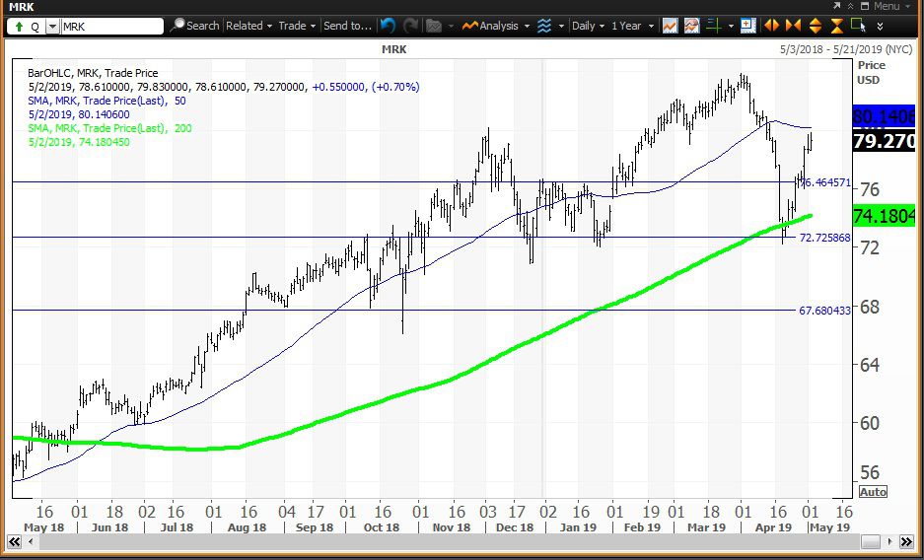Image resolution: width=924 pixels, height=560 pixels.
Task: Click the collapse double-chevron in title bar
Action: pyautogui.click(x=851, y=6)
